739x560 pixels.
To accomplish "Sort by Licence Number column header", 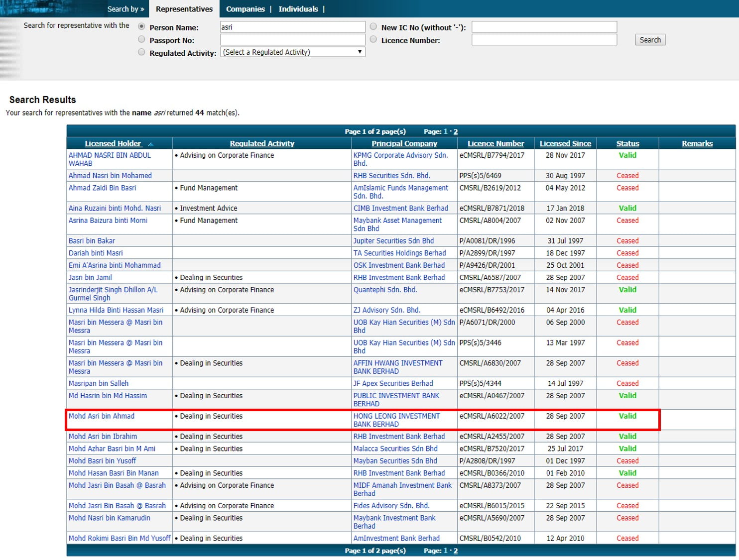I will point(495,143).
